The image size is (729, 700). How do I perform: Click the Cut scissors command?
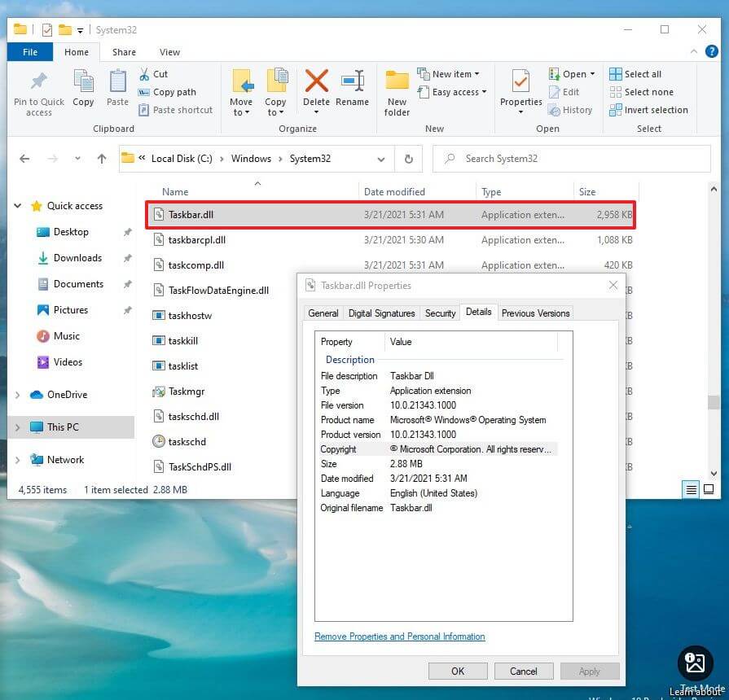[x=153, y=74]
